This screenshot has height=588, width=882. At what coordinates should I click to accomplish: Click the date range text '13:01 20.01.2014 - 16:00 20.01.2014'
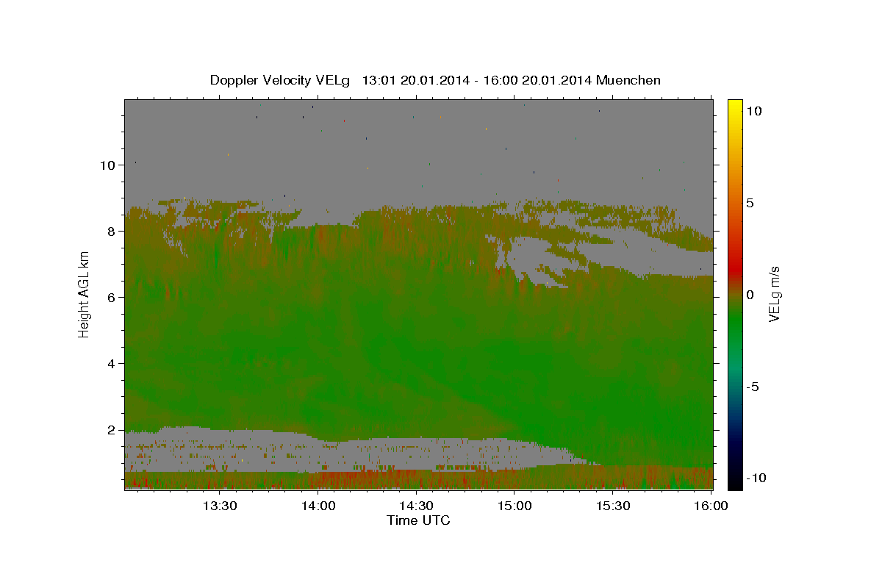477,80
